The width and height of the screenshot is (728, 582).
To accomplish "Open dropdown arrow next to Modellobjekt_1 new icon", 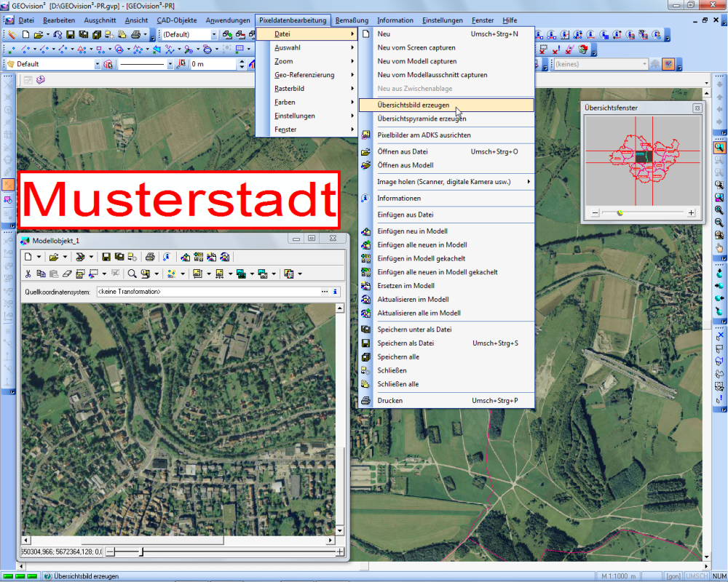I will coord(39,257).
